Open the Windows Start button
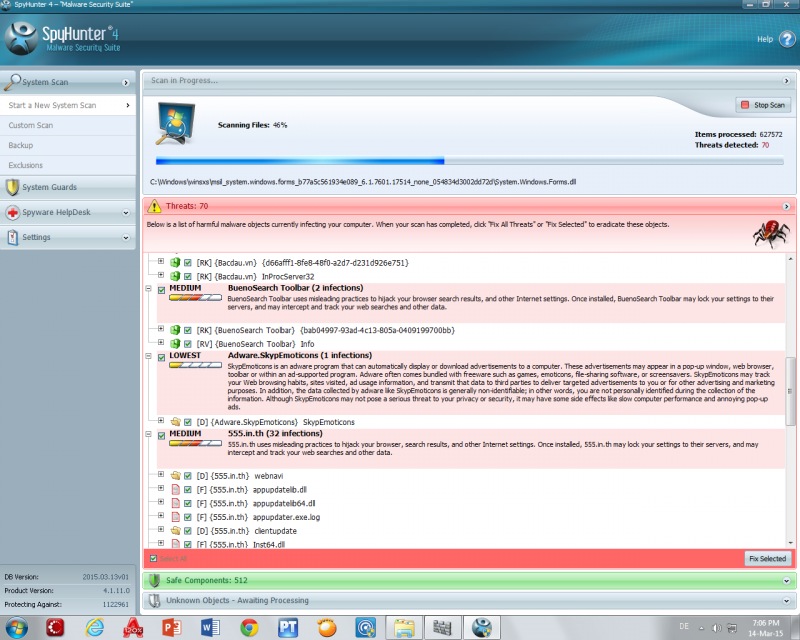 (16, 627)
